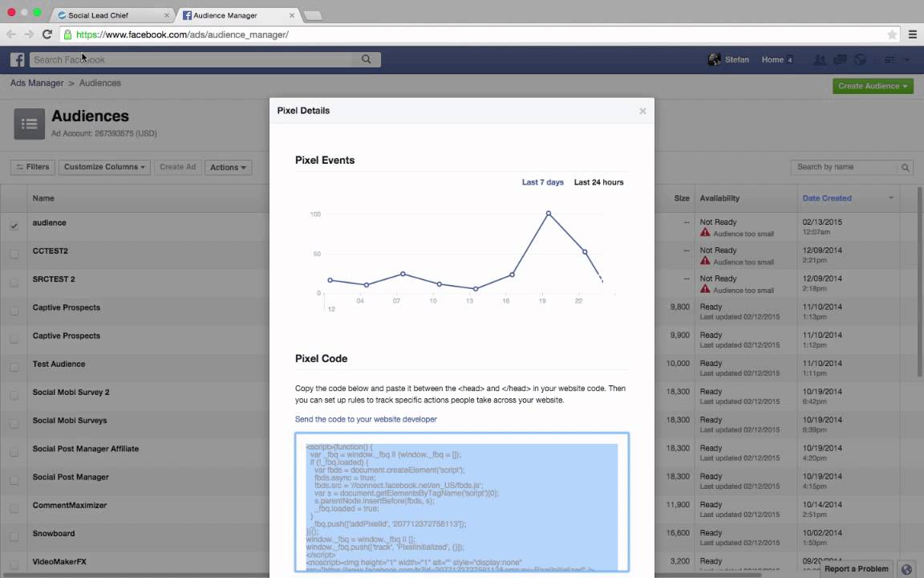Click Stefan profile name link
The height and width of the screenshot is (578, 924).
(x=736, y=59)
